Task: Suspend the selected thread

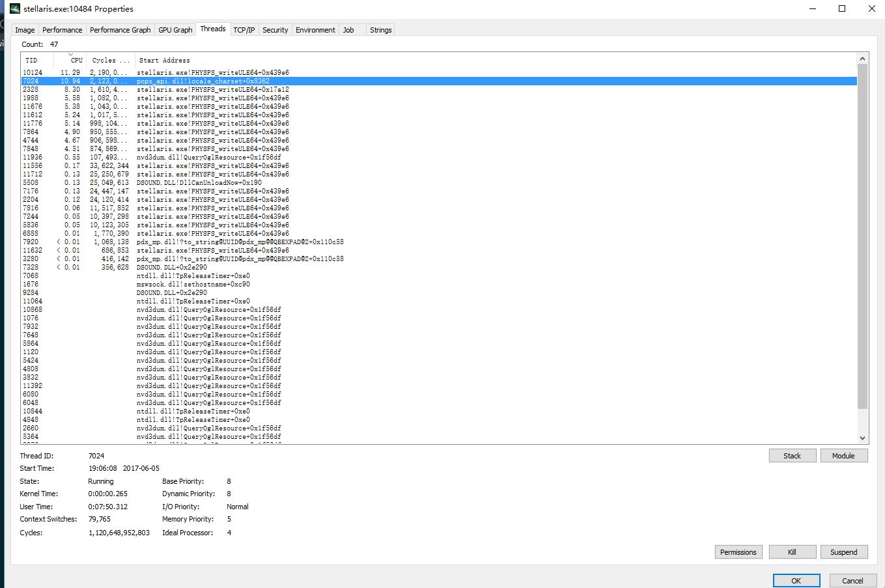Action: [x=843, y=552]
